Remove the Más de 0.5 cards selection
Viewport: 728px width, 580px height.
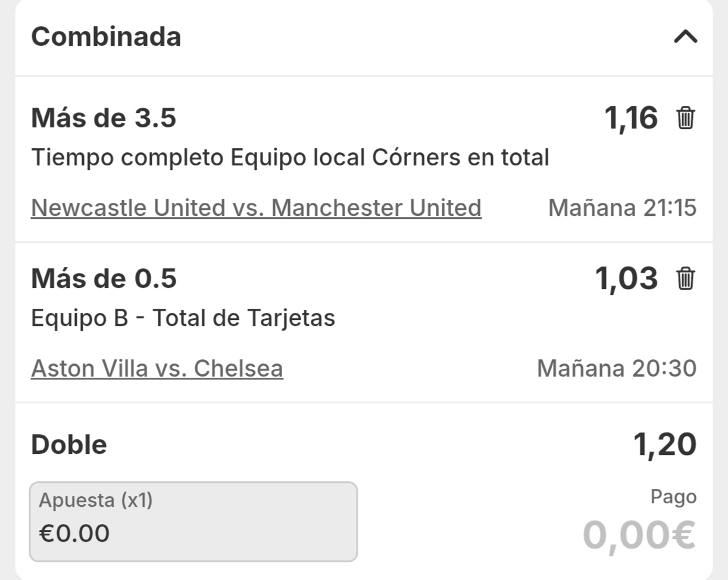pos(685,278)
